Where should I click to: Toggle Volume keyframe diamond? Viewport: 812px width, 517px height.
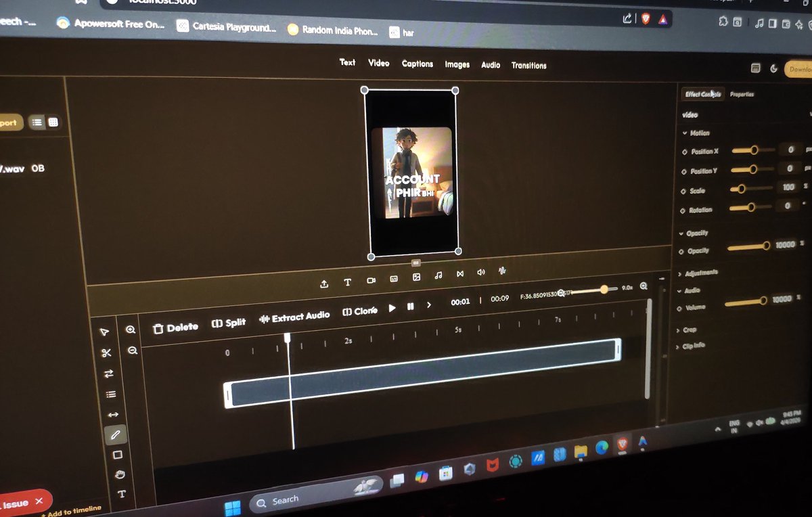click(x=680, y=309)
